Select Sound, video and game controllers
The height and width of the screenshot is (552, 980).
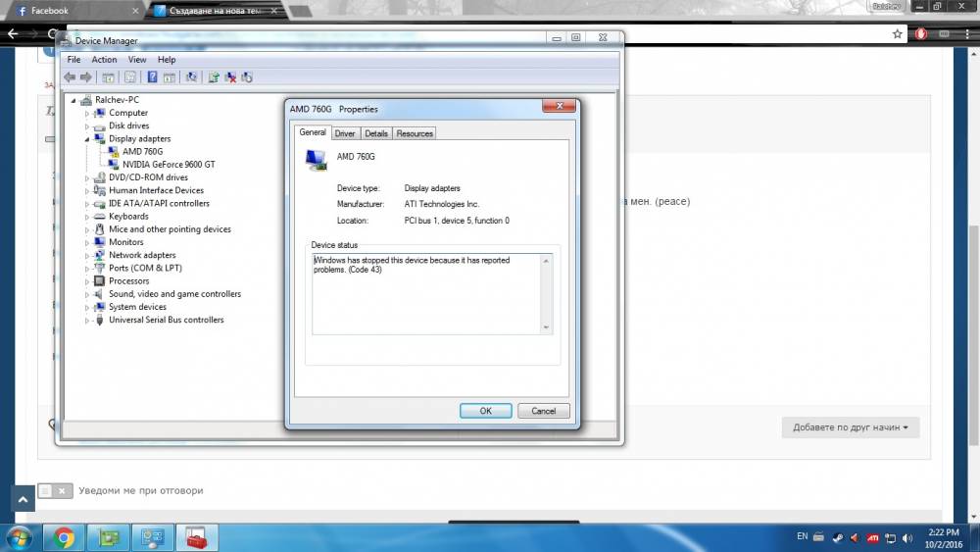click(x=174, y=294)
